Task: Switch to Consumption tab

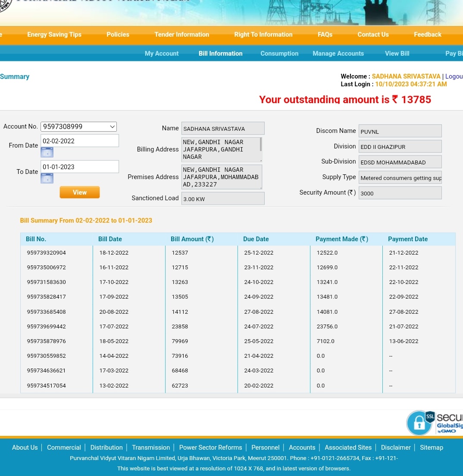Action: tap(279, 54)
